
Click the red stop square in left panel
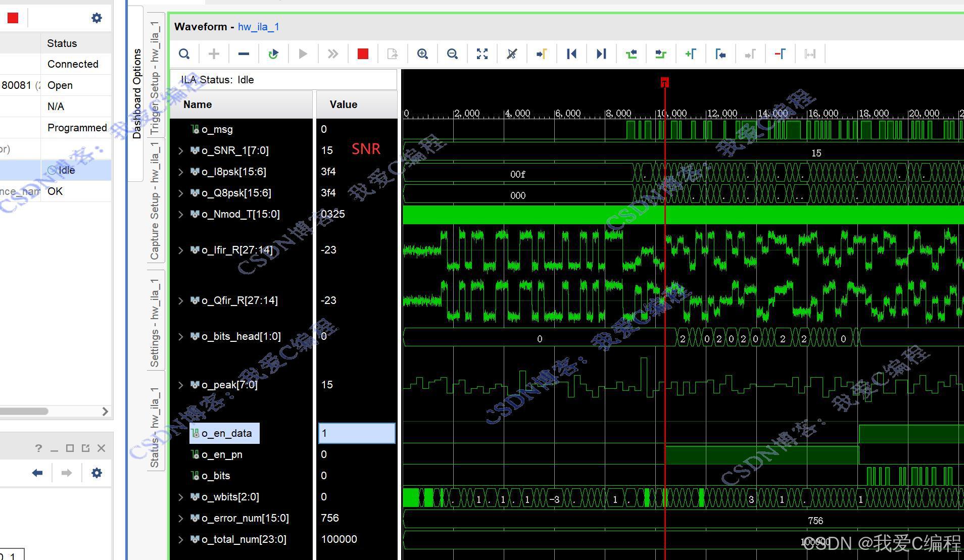[13, 18]
